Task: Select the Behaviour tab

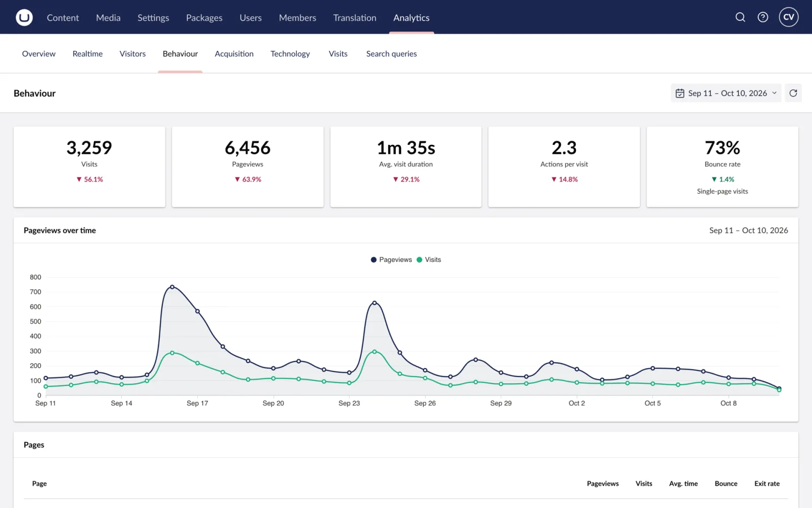Action: pyautogui.click(x=180, y=54)
